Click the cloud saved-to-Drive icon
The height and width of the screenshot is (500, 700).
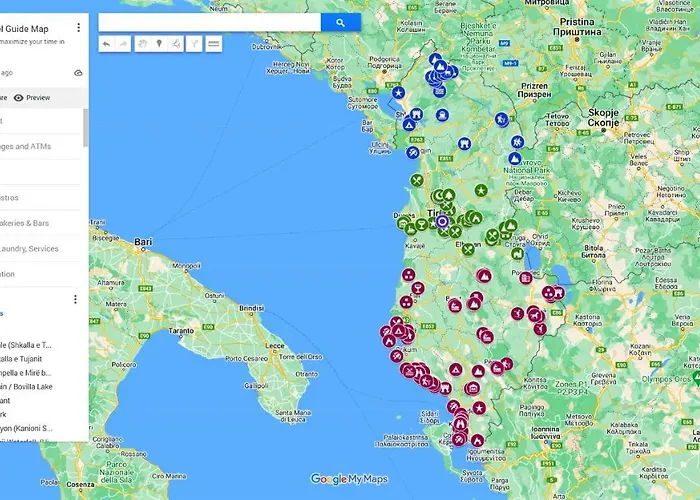tap(78, 73)
